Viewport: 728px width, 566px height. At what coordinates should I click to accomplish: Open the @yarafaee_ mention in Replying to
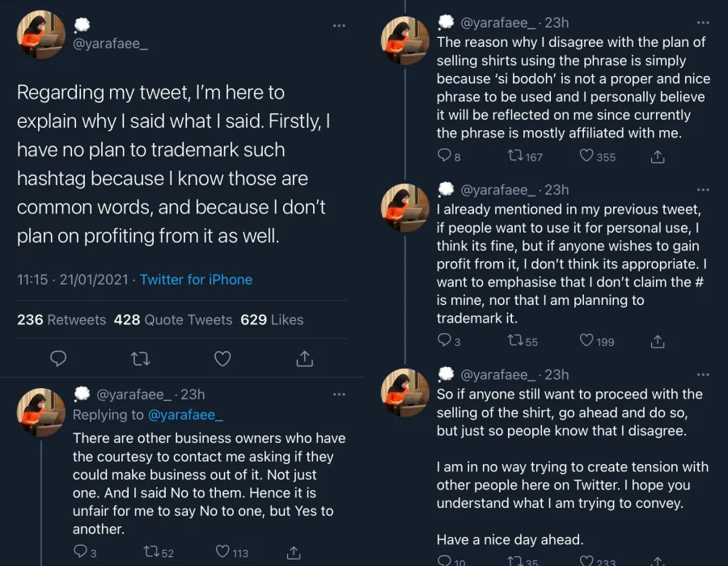click(x=185, y=415)
